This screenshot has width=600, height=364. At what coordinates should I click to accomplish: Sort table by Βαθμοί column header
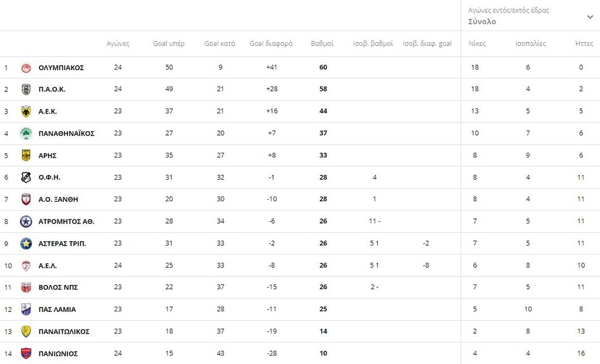[x=322, y=43]
